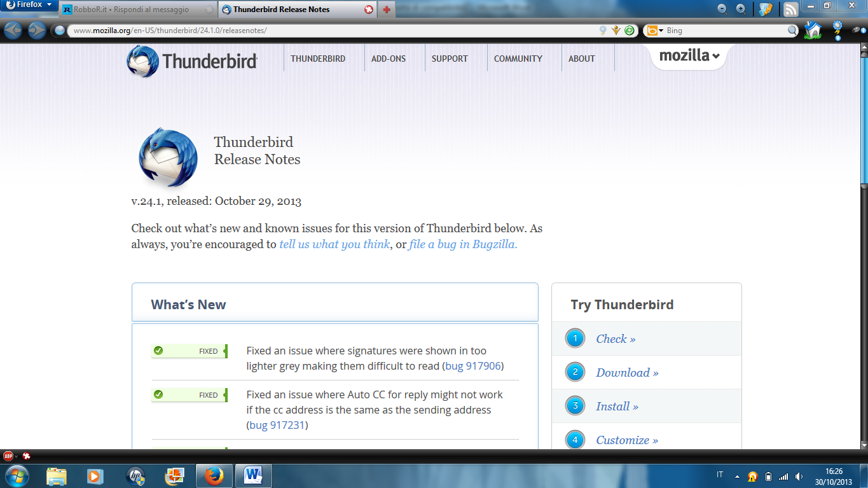
Task: Open the HP taskbar icon
Action: coord(135,476)
